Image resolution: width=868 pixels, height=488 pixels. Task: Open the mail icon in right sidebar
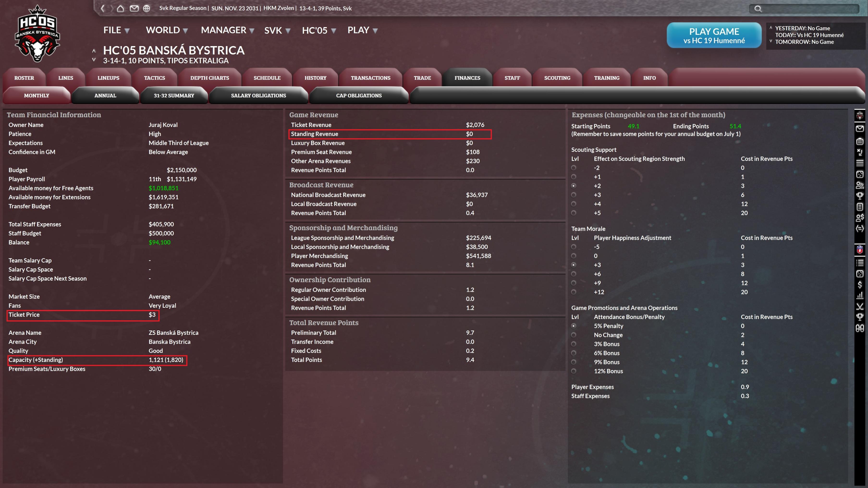pos(860,129)
